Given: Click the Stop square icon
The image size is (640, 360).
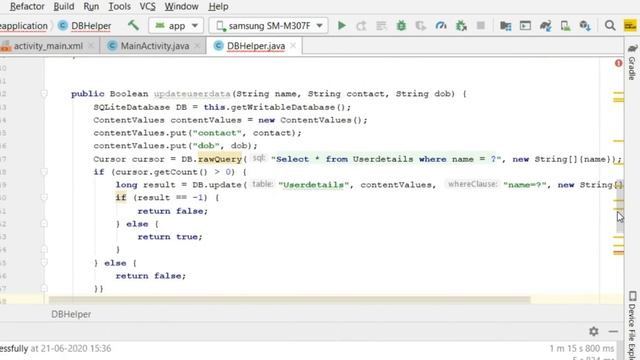Looking at the screenshot, I should click(x=480, y=26).
